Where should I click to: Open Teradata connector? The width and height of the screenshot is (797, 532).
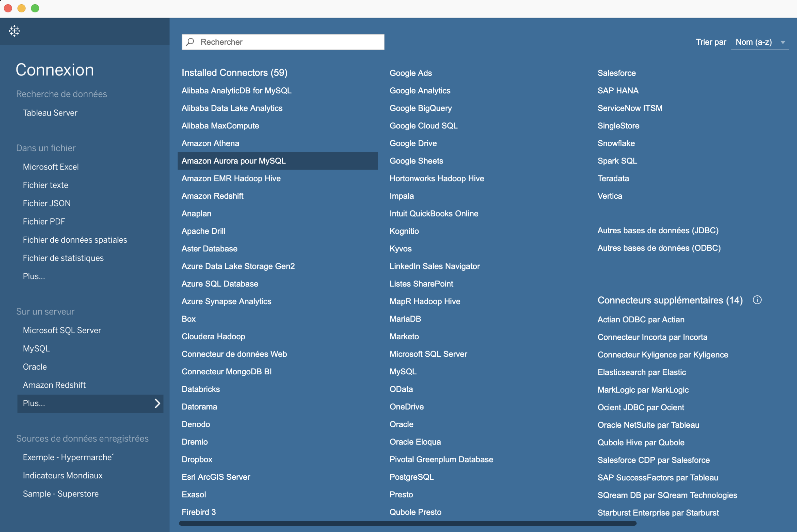coord(613,178)
